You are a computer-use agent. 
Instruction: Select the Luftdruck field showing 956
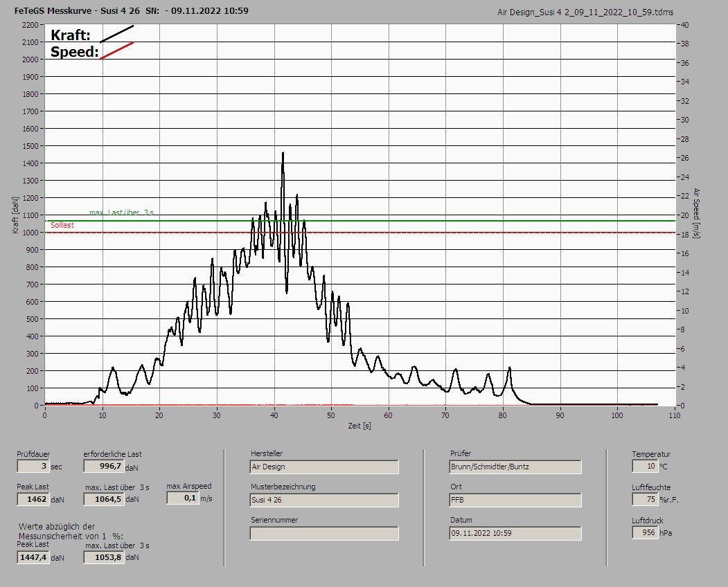645,533
